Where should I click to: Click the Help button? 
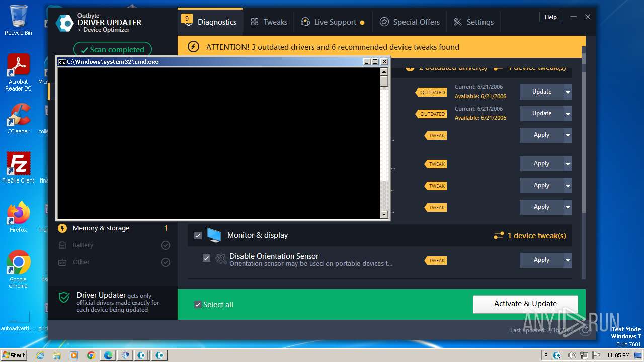pos(551,17)
